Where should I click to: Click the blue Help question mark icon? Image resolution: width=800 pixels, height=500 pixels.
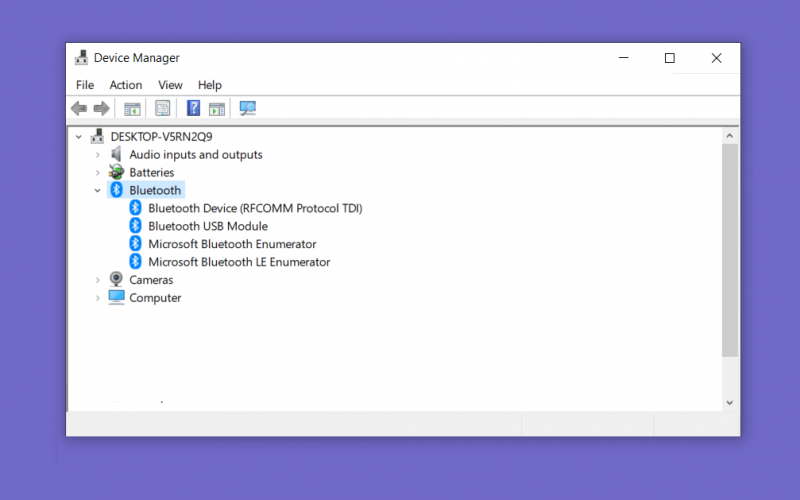[x=193, y=108]
